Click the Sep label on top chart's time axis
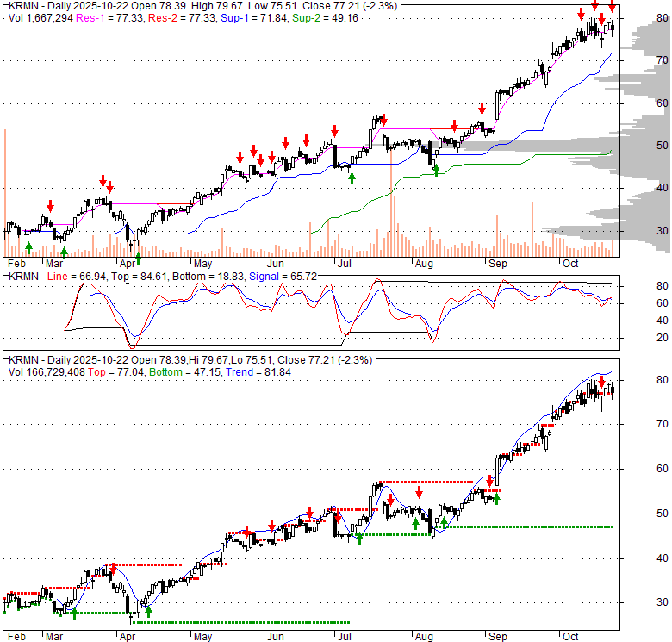Screen dimensions: 672x642 click(497, 263)
